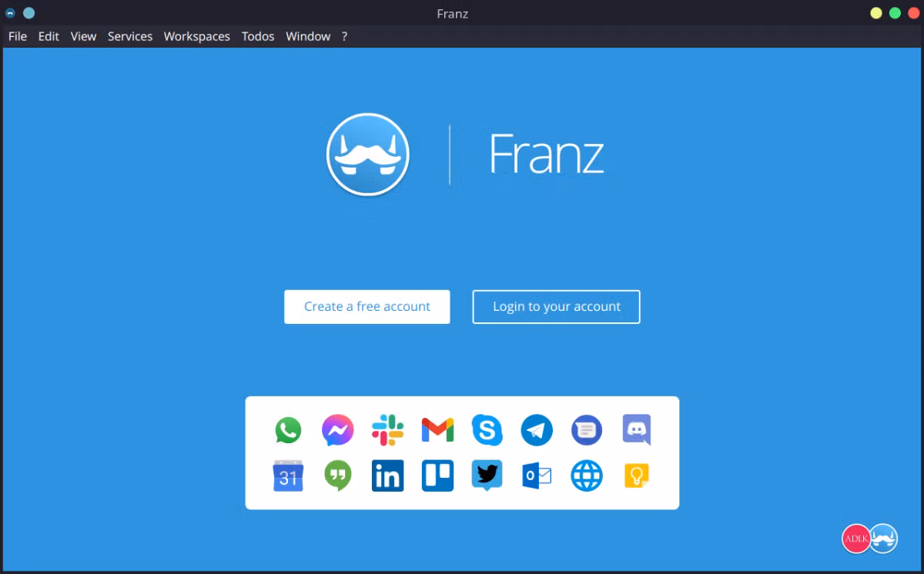The width and height of the screenshot is (924, 574).
Task: Open the Edit menu
Action: [49, 36]
